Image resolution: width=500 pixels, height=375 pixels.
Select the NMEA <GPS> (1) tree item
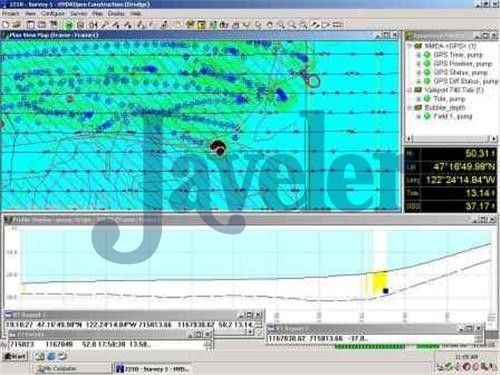pyautogui.click(x=450, y=46)
